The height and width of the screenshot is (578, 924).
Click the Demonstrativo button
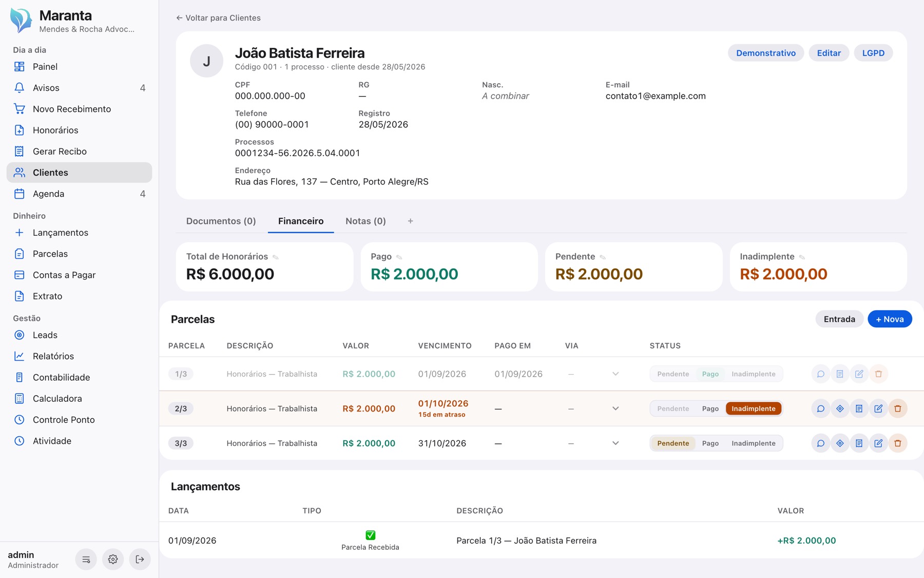[765, 53]
